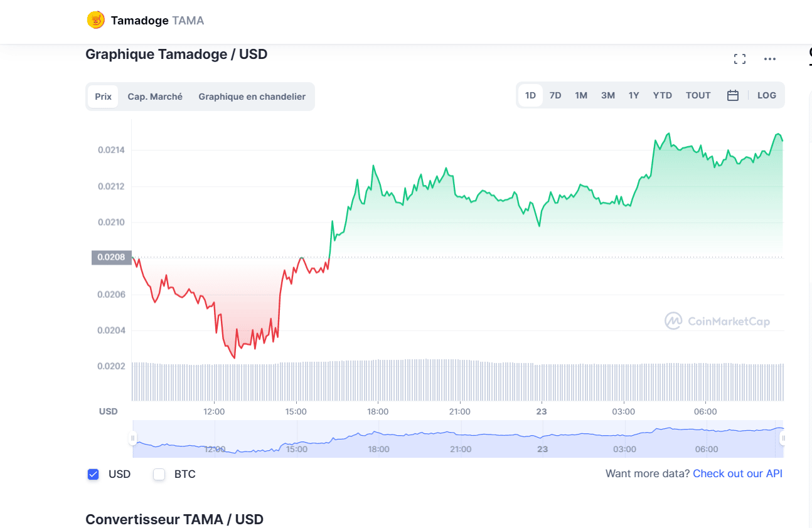Enable the BTC checkbox
Image resolution: width=812 pixels, height=528 pixels.
click(x=159, y=474)
